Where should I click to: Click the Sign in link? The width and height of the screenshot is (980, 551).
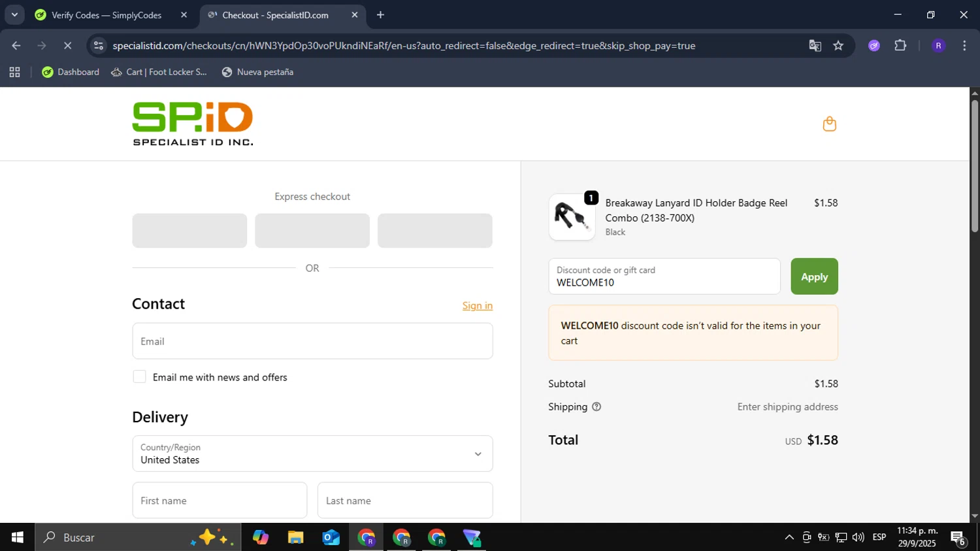tap(478, 305)
